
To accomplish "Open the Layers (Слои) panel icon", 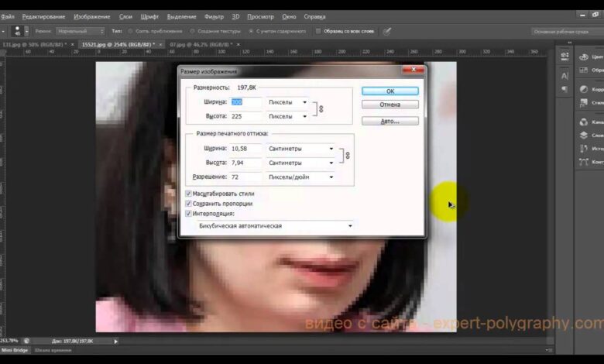I will (x=585, y=135).
